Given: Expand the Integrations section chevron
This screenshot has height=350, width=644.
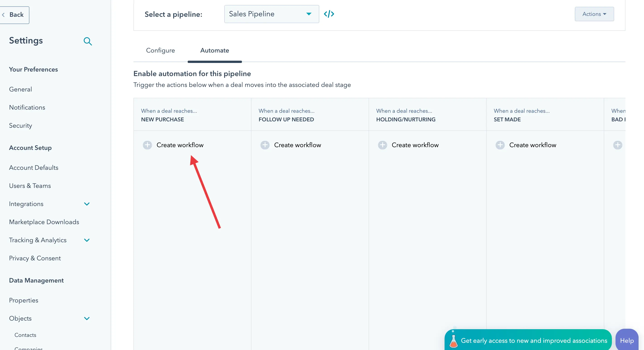Looking at the screenshot, I should tap(87, 204).
